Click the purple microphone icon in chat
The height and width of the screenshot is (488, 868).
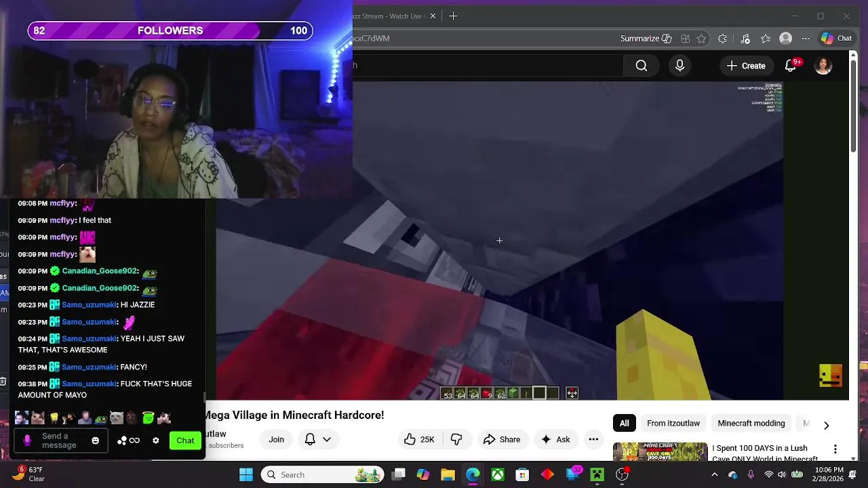pyautogui.click(x=27, y=441)
